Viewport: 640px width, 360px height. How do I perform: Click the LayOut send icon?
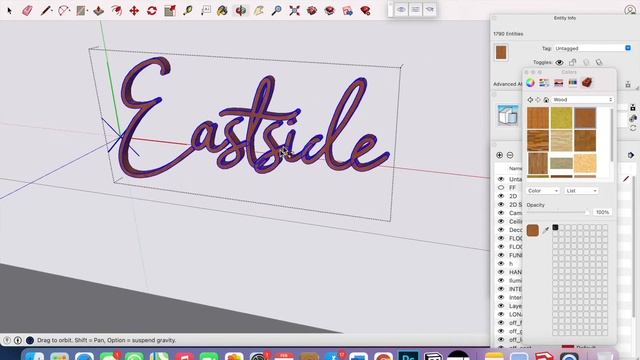[348, 11]
